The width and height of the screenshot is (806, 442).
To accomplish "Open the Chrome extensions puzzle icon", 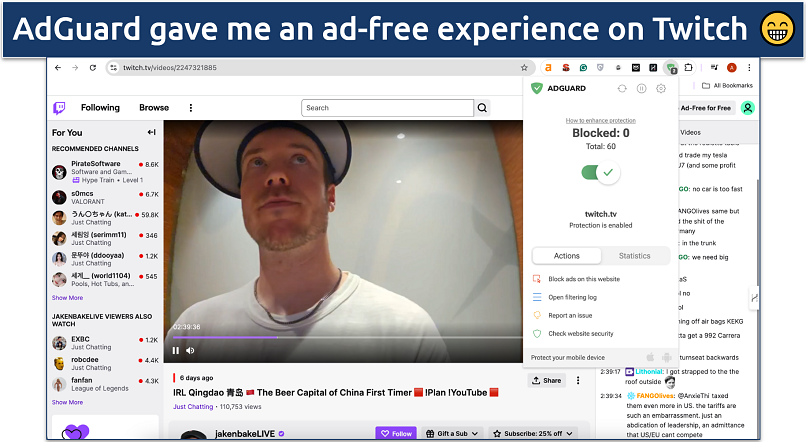I will (688, 67).
